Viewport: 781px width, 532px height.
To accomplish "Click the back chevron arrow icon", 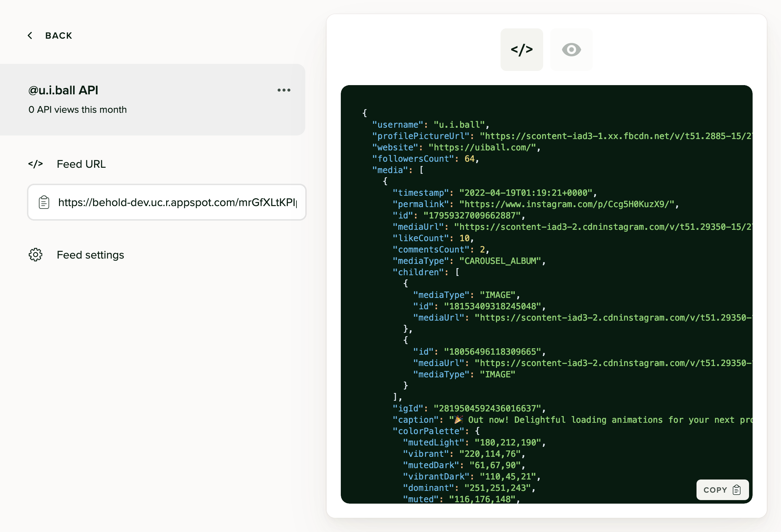I will (30, 35).
